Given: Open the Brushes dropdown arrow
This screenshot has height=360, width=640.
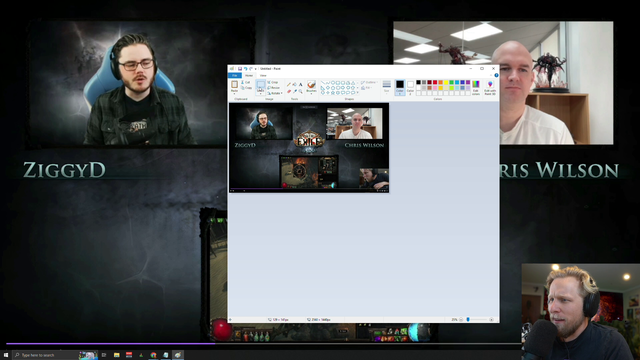Looking at the screenshot, I should pyautogui.click(x=311, y=93).
